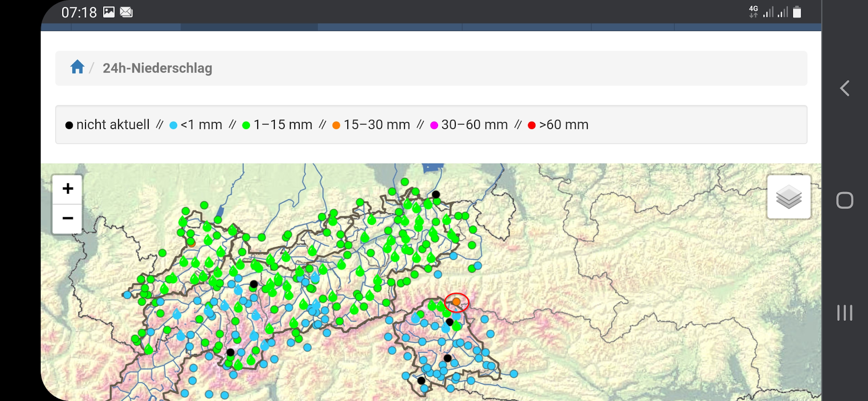
Task: Tap the 07:18 clock in status bar
Action: (x=79, y=12)
